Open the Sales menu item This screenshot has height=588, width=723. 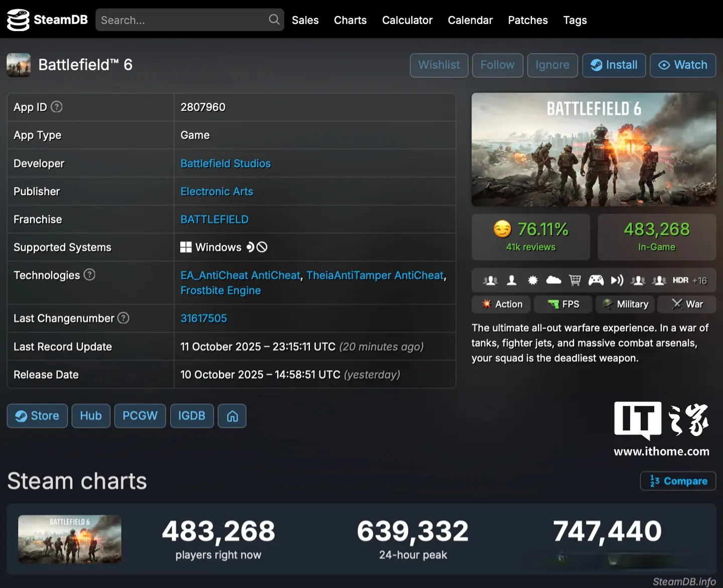coord(305,20)
